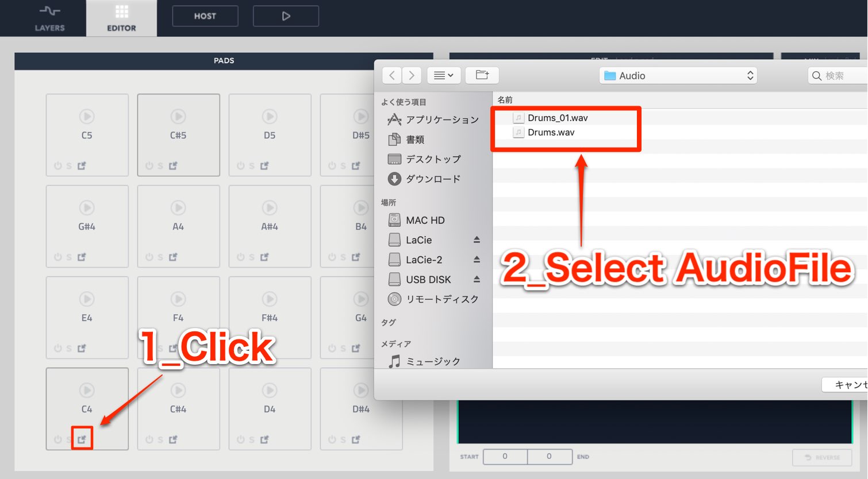Open the load sample icon on the G#4 pad
Image resolution: width=868 pixels, height=479 pixels.
coord(82,257)
